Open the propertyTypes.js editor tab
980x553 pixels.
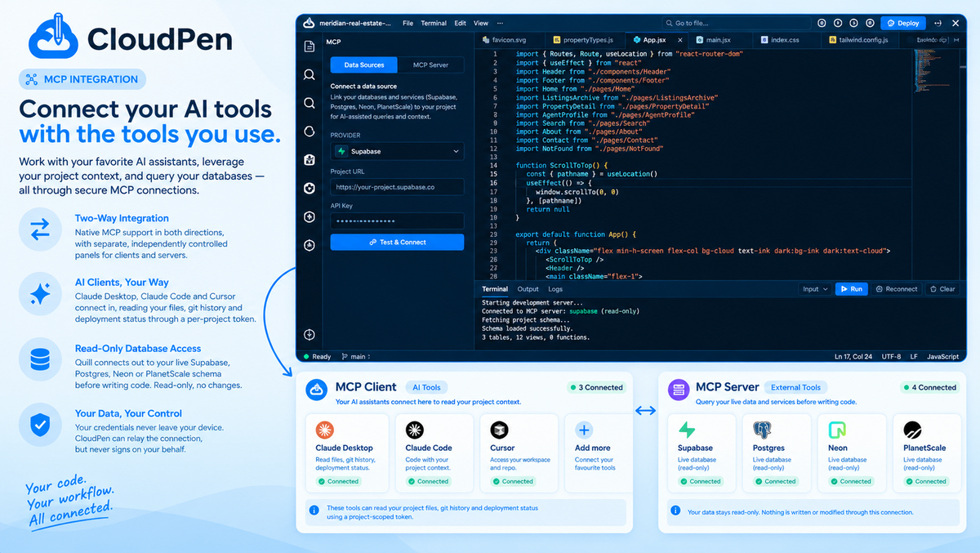[583, 39]
